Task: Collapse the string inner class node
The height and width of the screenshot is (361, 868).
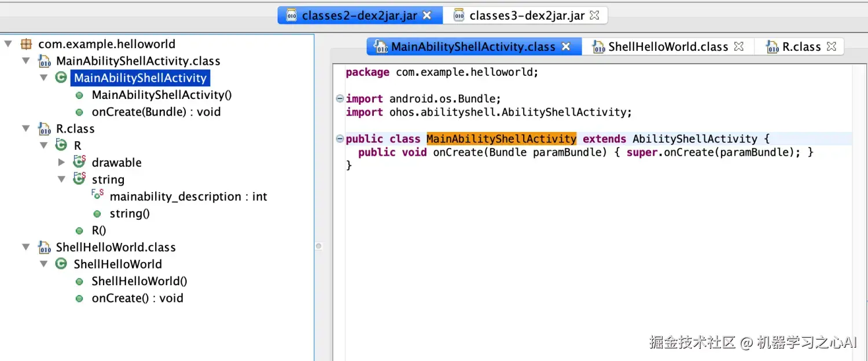Action: click(x=61, y=179)
